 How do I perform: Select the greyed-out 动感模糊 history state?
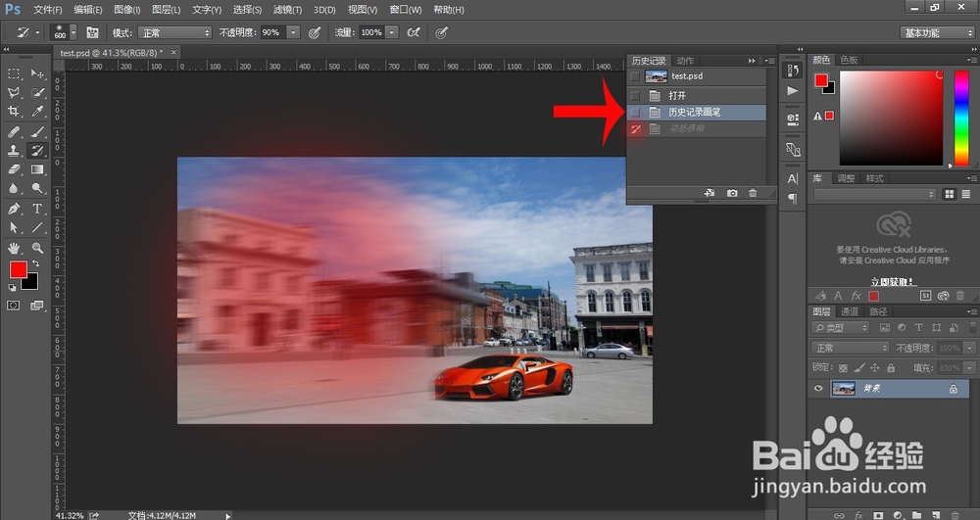[x=696, y=128]
